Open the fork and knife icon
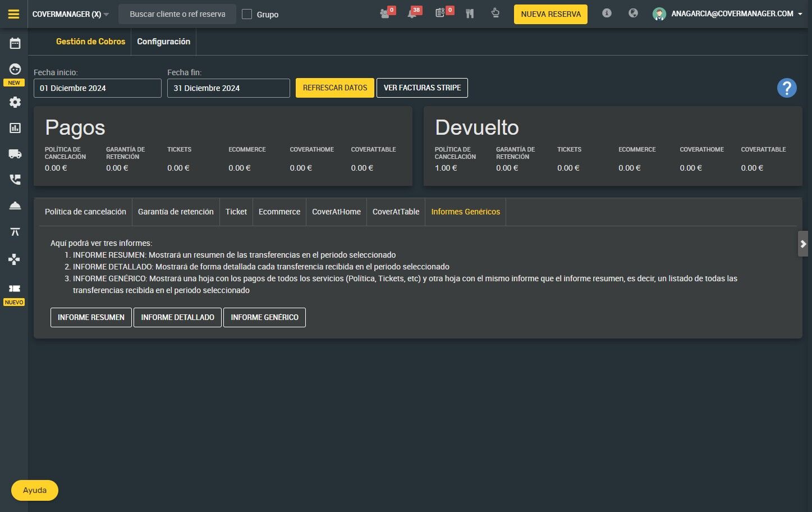812x512 pixels. coord(470,13)
